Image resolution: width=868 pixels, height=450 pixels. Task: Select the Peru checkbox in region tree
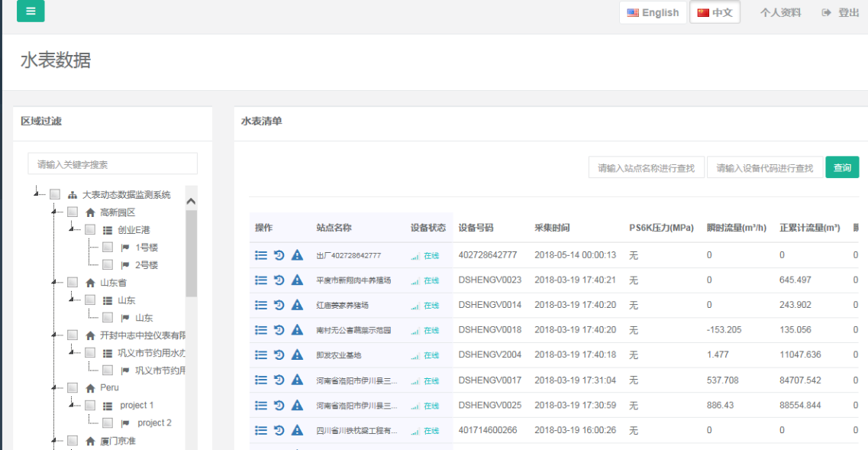tap(73, 388)
